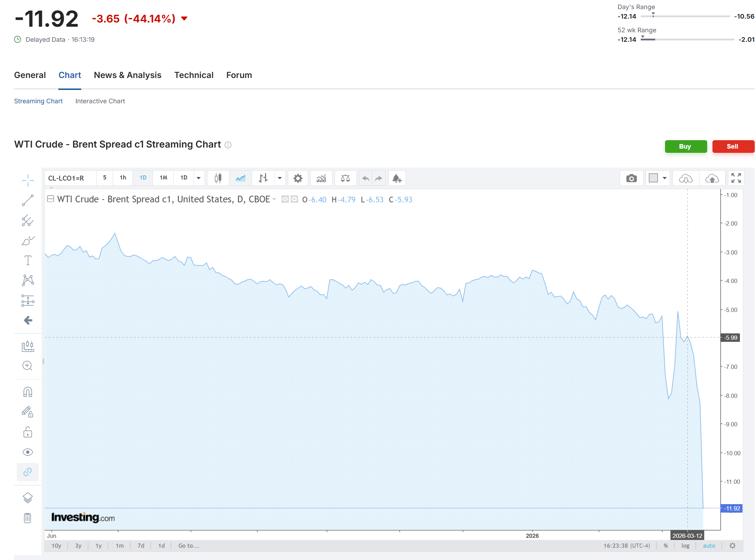The width and height of the screenshot is (755, 560).
Task: Collapse the WTI Crude series legend
Action: [x=51, y=199]
